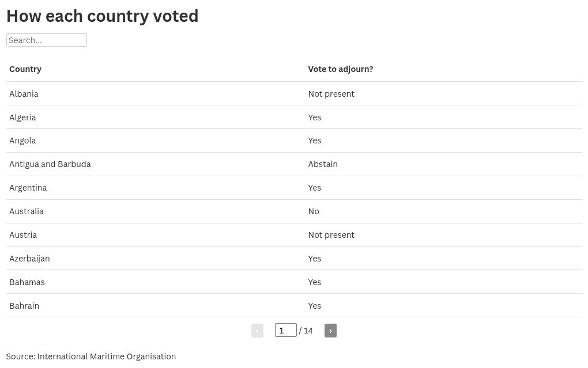
Task: Click the Search input field
Action: point(47,40)
